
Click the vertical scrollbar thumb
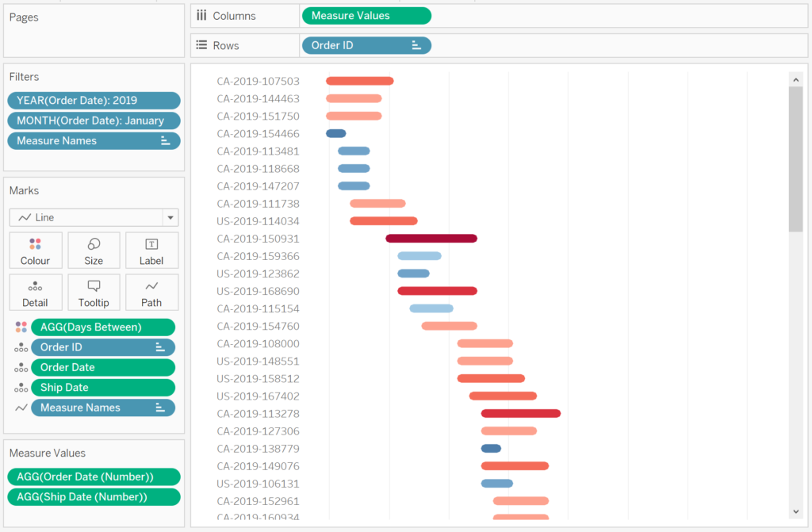click(x=796, y=159)
